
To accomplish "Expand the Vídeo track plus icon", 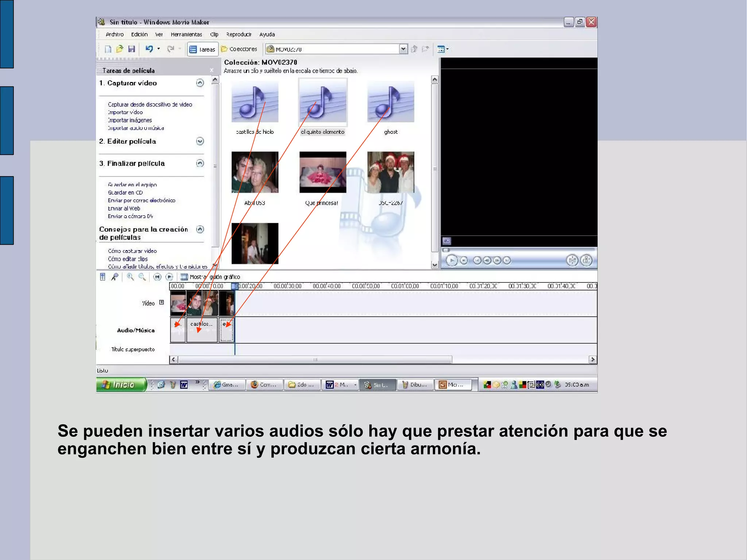I will pos(162,302).
